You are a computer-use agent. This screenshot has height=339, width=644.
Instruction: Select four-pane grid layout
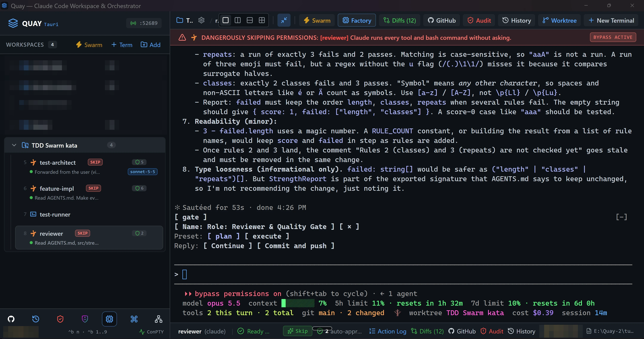pos(262,20)
